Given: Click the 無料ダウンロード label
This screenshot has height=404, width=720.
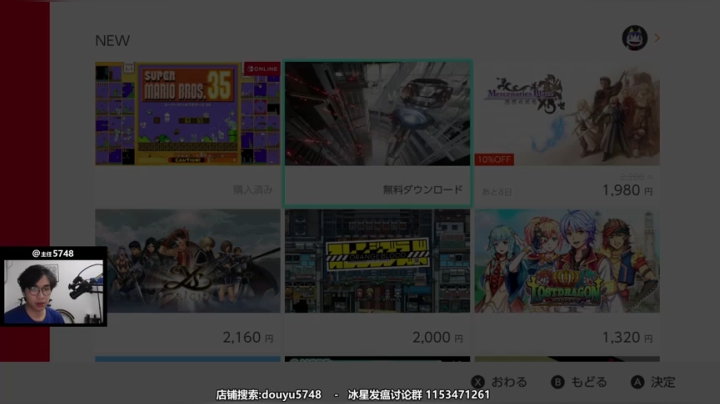Looking at the screenshot, I should coord(422,190).
